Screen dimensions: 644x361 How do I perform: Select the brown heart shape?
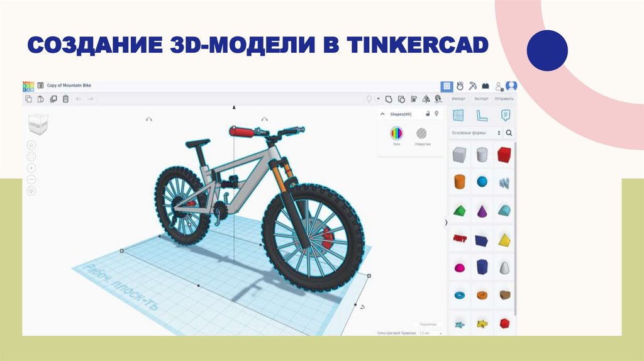[x=505, y=295]
